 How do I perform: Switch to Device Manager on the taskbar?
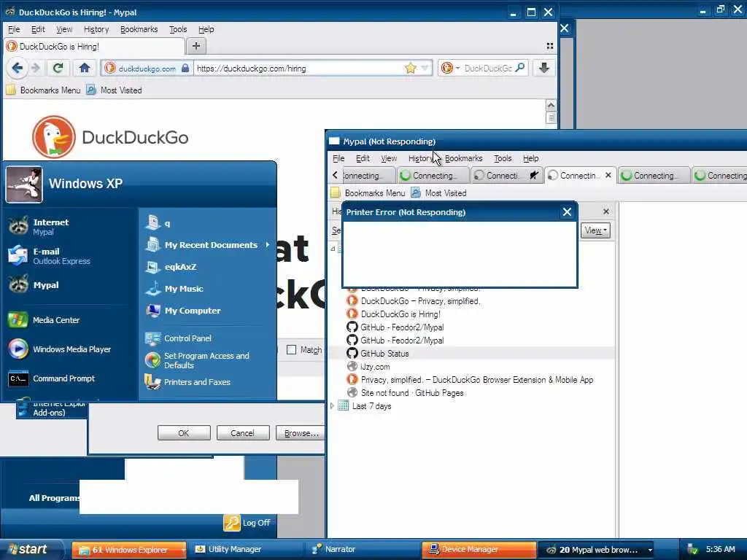[x=479, y=550]
